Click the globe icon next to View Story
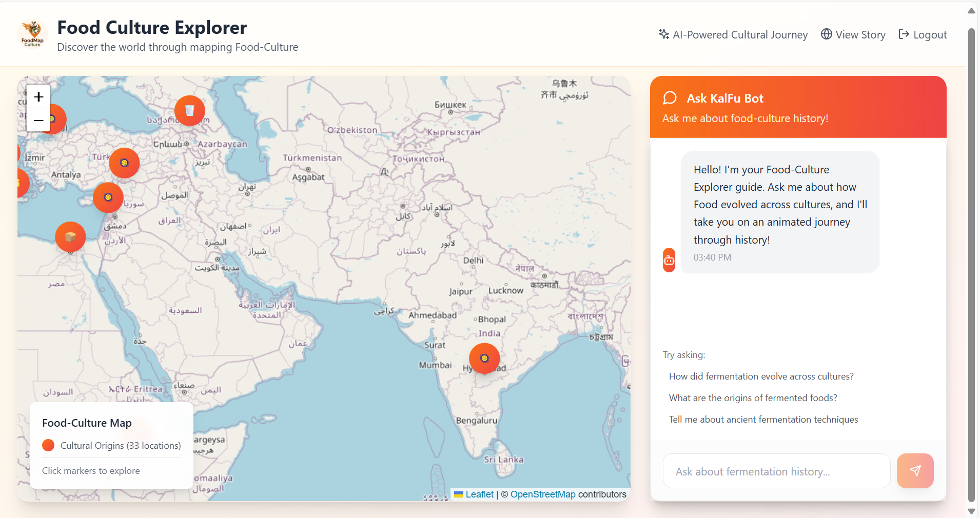This screenshot has width=980, height=518. tap(826, 34)
